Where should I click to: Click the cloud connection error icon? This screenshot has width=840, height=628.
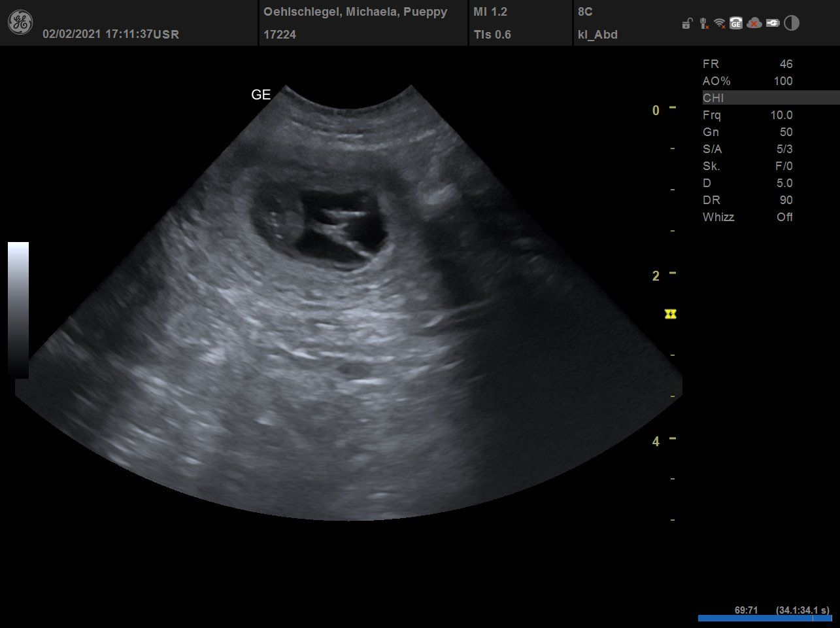point(754,24)
